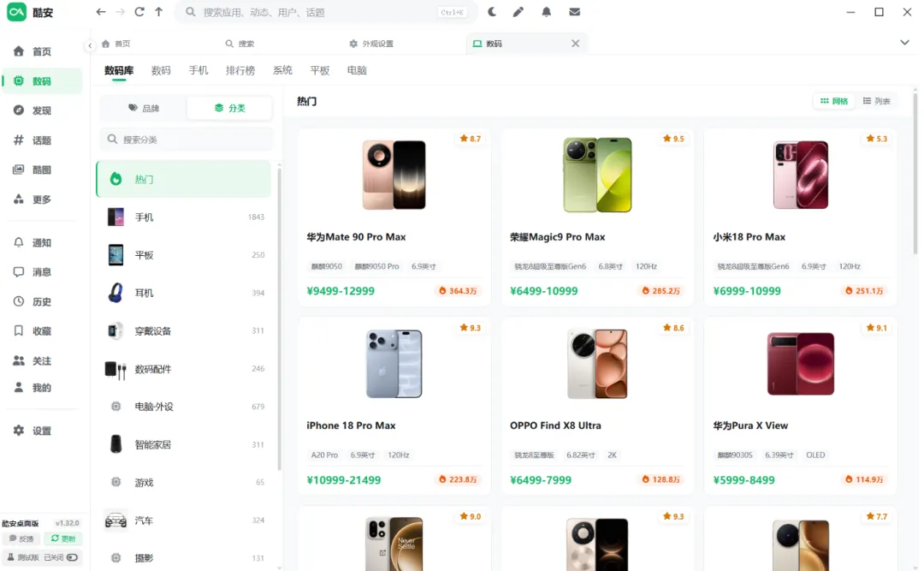Image resolution: width=924 pixels, height=571 pixels.
Task: Select the 电脑 sub-tab
Action: [x=357, y=70]
